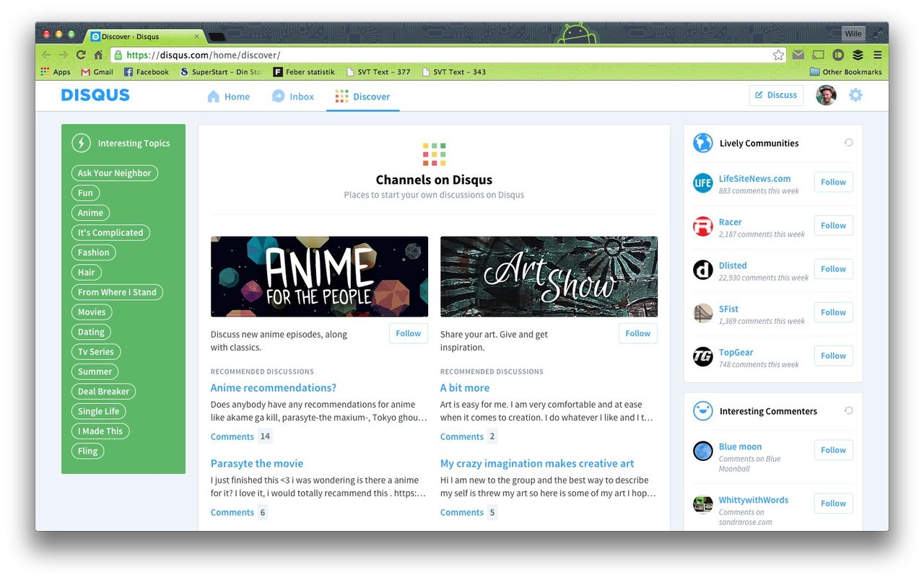This screenshot has width=924, height=580.
Task: Open Anime recommendations? discussion
Action: click(274, 388)
